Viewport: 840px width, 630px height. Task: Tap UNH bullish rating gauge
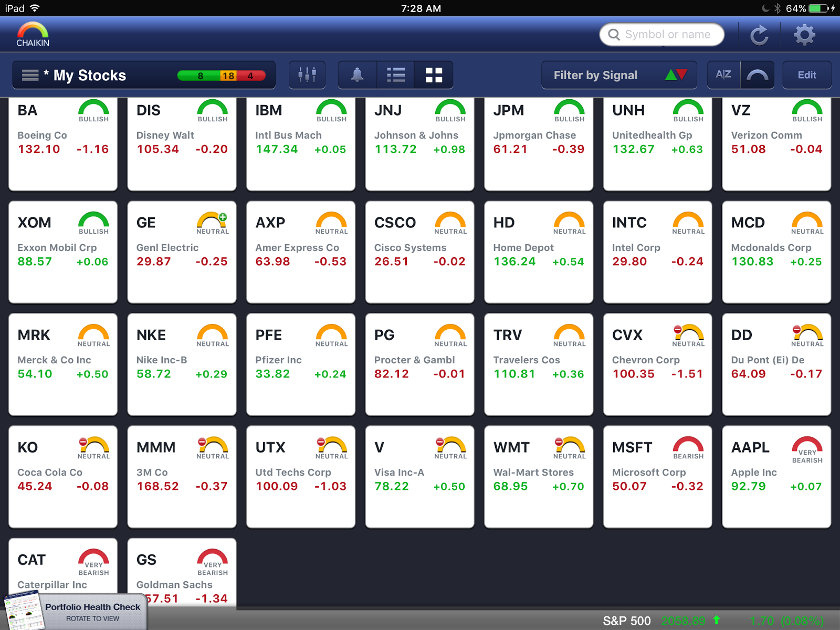(x=688, y=111)
